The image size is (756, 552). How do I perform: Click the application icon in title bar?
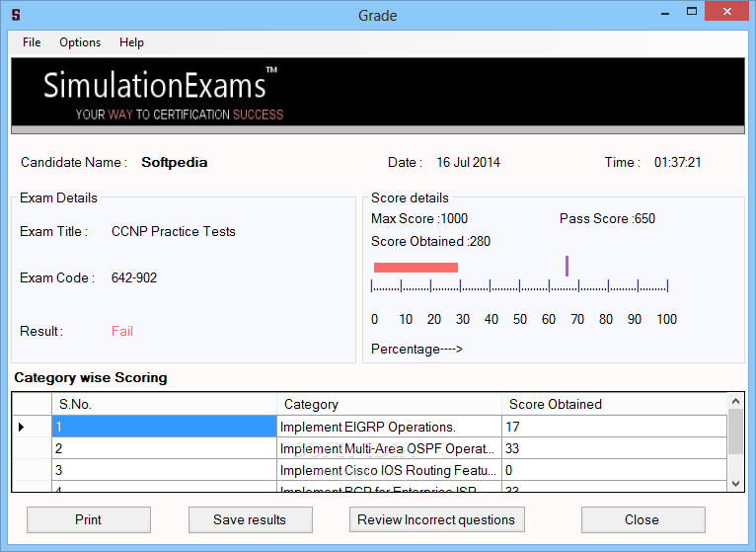[x=16, y=15]
